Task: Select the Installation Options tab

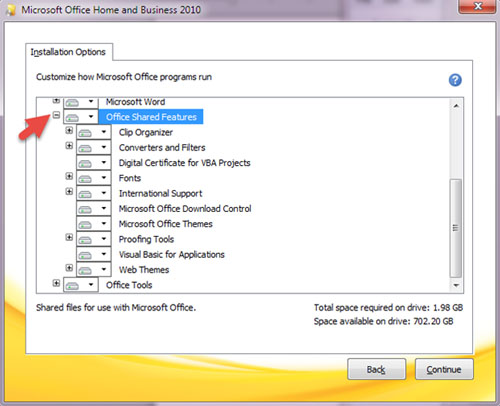Action: [x=69, y=52]
